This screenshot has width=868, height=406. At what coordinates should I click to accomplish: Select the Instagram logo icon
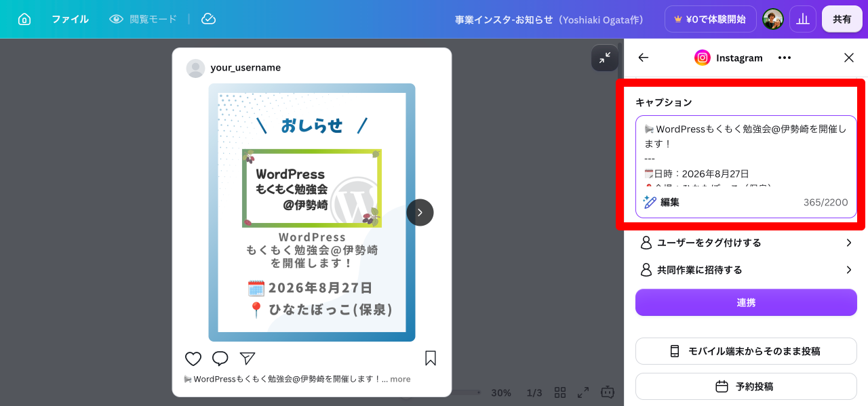click(703, 58)
